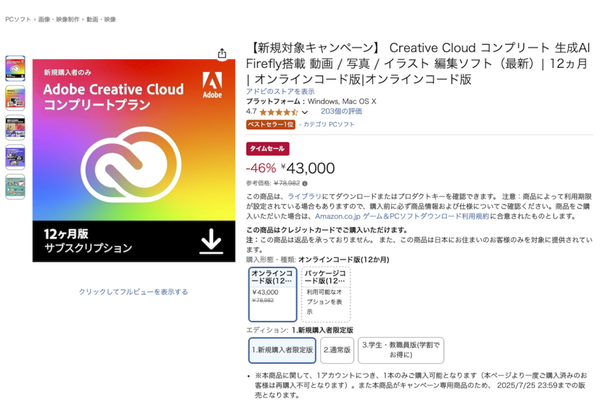Open the main Adobe Creative Cloud product image
The image size is (600, 401).
134,161
